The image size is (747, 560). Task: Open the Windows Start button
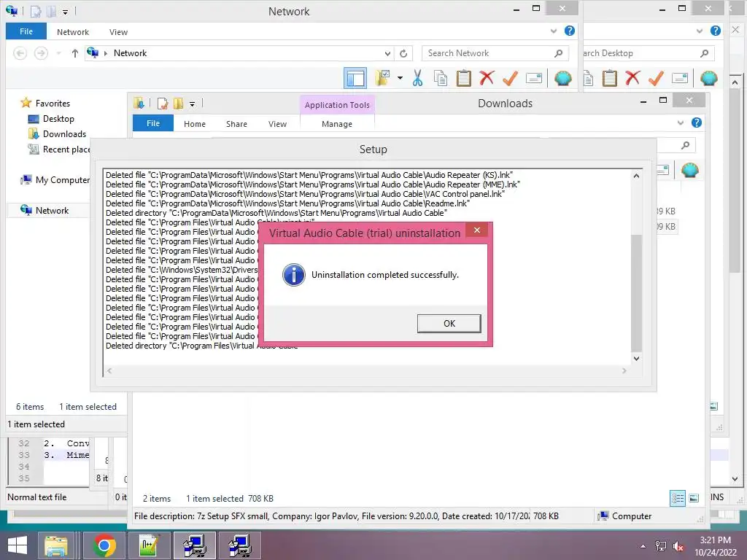pos(18,545)
